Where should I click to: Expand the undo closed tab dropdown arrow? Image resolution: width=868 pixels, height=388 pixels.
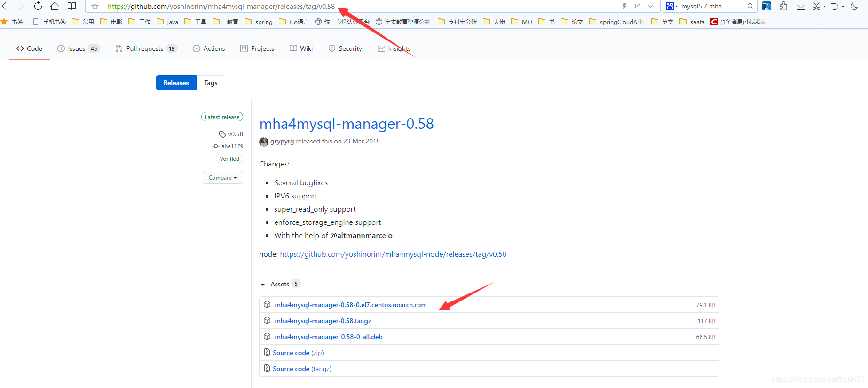point(843,7)
